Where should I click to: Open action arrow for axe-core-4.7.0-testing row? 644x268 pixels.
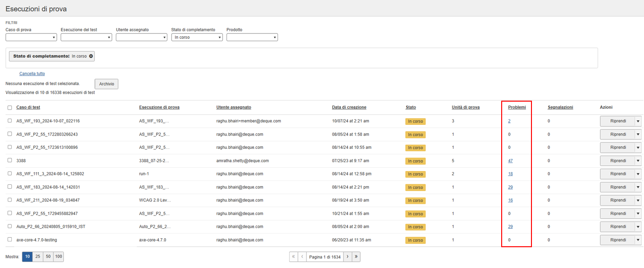click(638, 240)
